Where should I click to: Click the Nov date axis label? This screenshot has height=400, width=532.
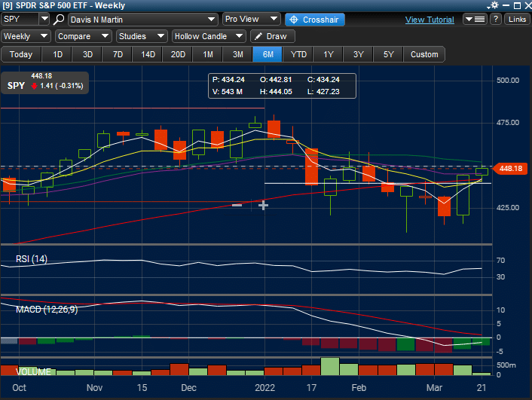tap(94, 387)
